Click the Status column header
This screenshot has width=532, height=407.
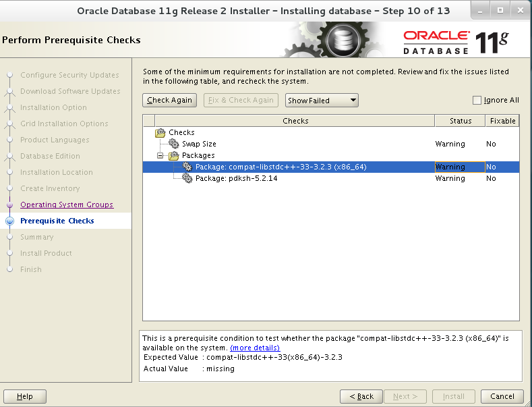(x=460, y=121)
